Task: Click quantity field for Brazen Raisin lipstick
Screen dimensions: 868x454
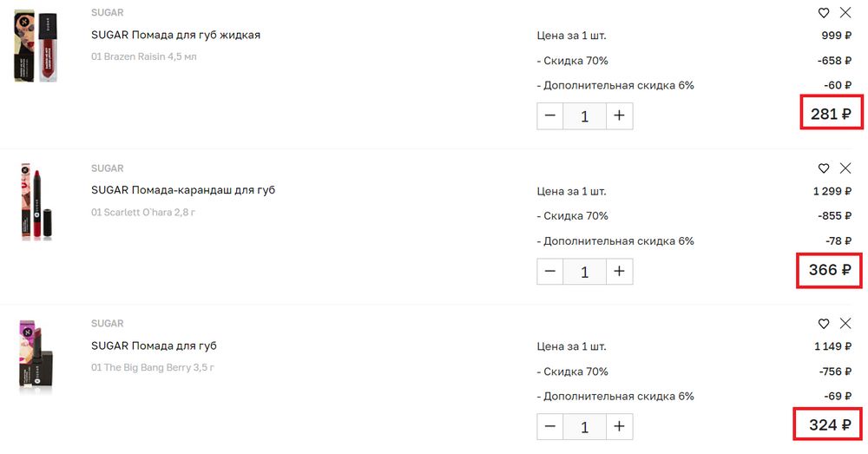Action: point(584,116)
